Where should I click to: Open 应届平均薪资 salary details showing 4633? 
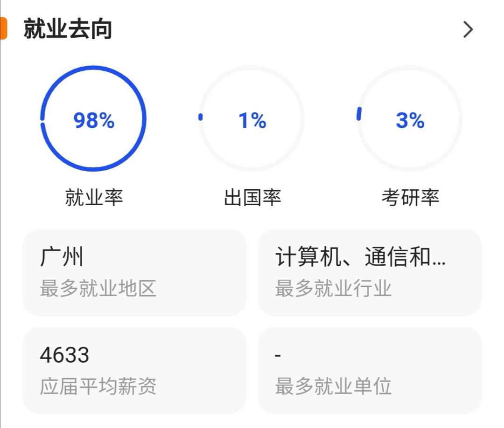[x=134, y=372]
